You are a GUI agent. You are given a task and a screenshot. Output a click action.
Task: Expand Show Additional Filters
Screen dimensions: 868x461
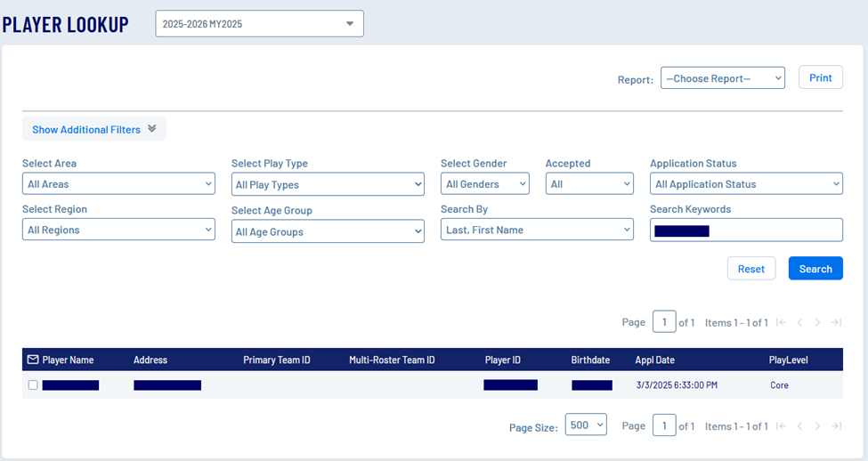pyautogui.click(x=93, y=129)
